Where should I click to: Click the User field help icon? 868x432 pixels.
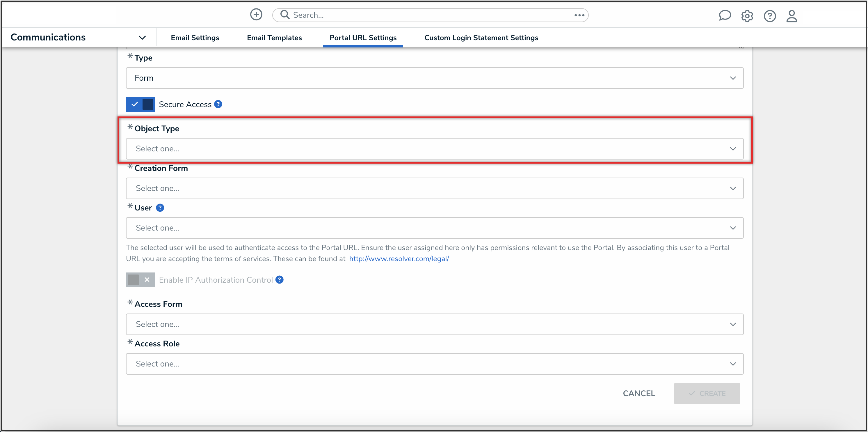[160, 208]
